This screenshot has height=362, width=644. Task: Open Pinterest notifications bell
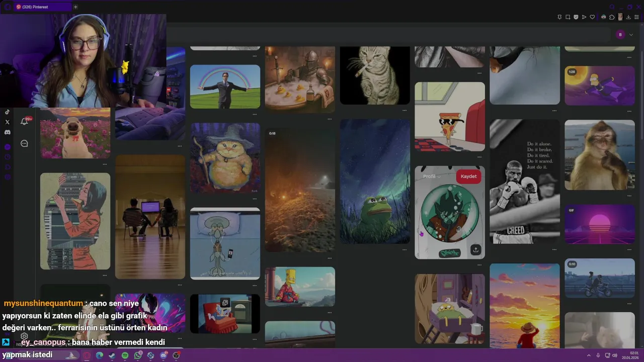pyautogui.click(x=24, y=121)
